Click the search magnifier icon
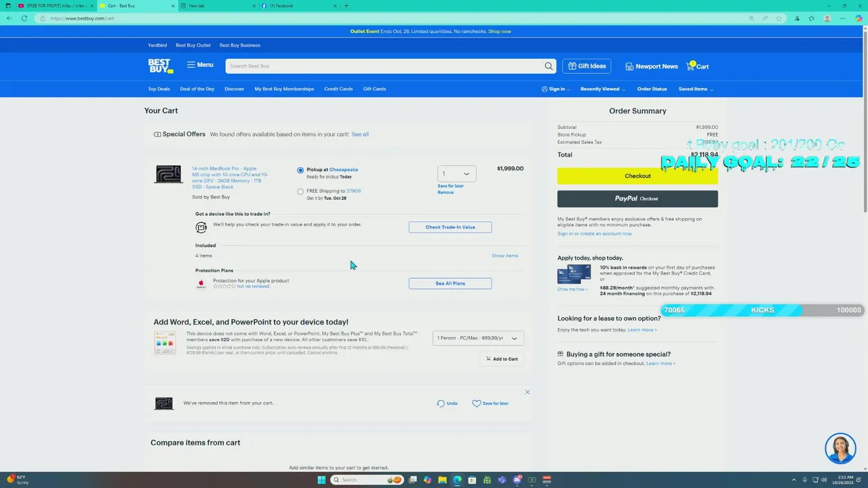The image size is (868, 488). tap(549, 66)
